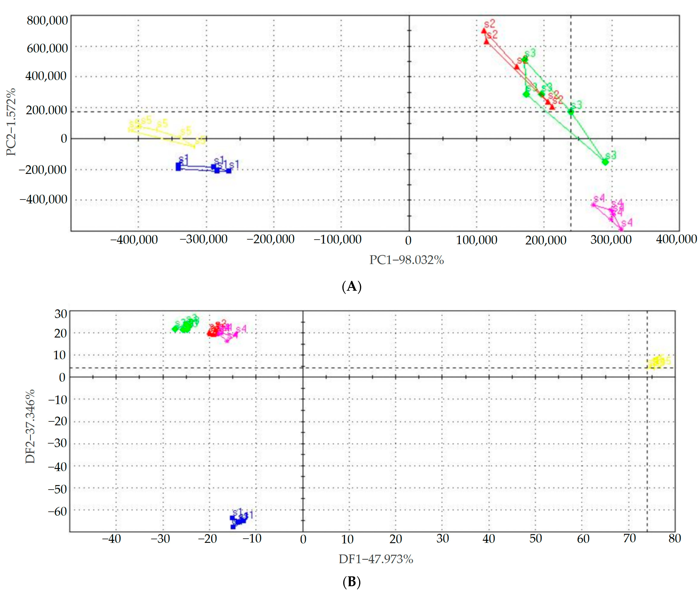Screen dimensions: 700x594
Task: Click the leftmost magenta s4 star in plot A
Action: point(594,204)
